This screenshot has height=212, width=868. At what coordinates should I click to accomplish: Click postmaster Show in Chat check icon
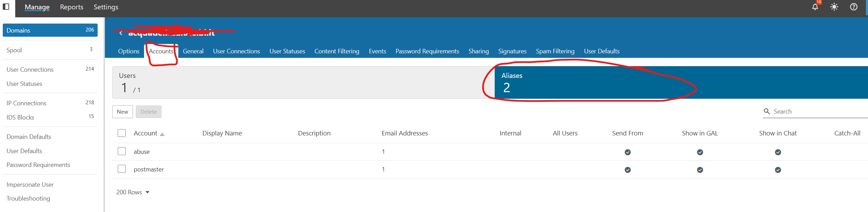pyautogui.click(x=778, y=170)
